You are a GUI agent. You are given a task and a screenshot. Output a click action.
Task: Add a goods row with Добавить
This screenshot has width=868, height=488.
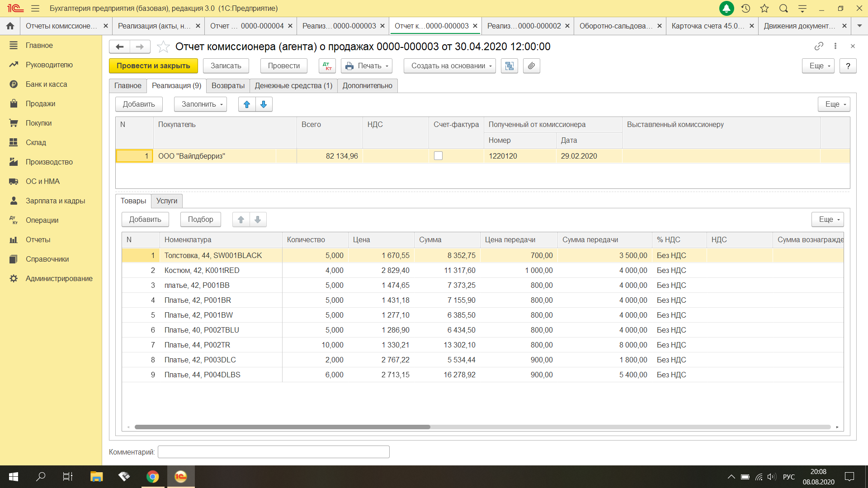(145, 220)
